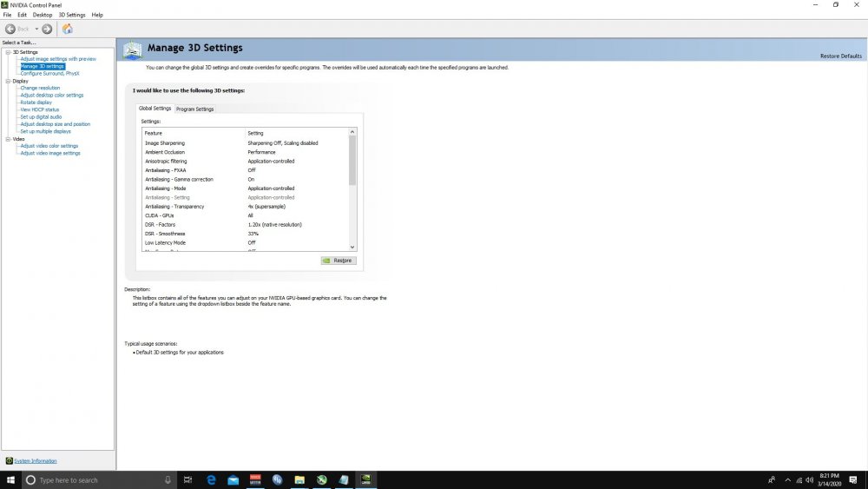Click scroll up arrow of settings list

coord(352,132)
